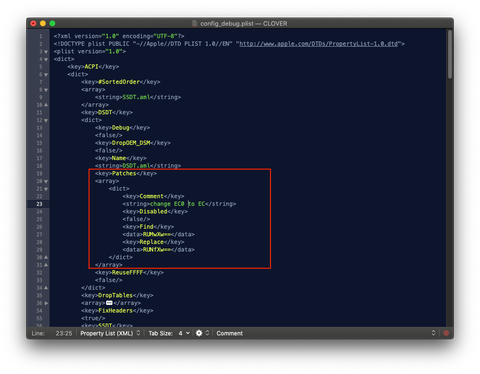Click the Replace key text
The width and height of the screenshot is (480, 374).
point(151,242)
